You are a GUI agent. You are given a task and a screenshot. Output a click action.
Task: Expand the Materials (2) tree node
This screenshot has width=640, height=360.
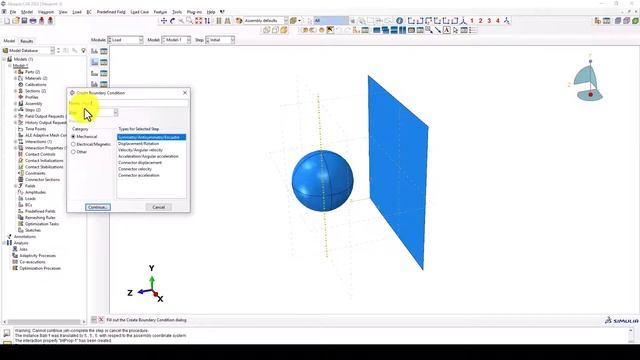pos(16,78)
